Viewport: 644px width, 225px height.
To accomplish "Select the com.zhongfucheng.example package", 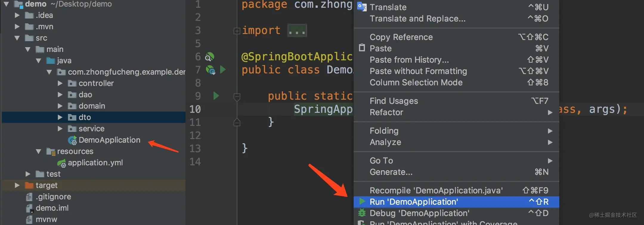I will [127, 72].
